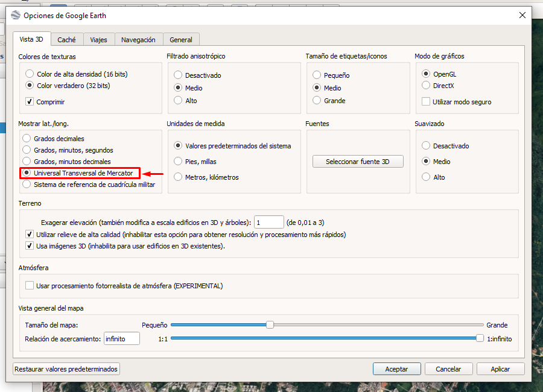The width and height of the screenshot is (543, 392).
Task: Click the Cancelar button
Action: coord(448,369)
